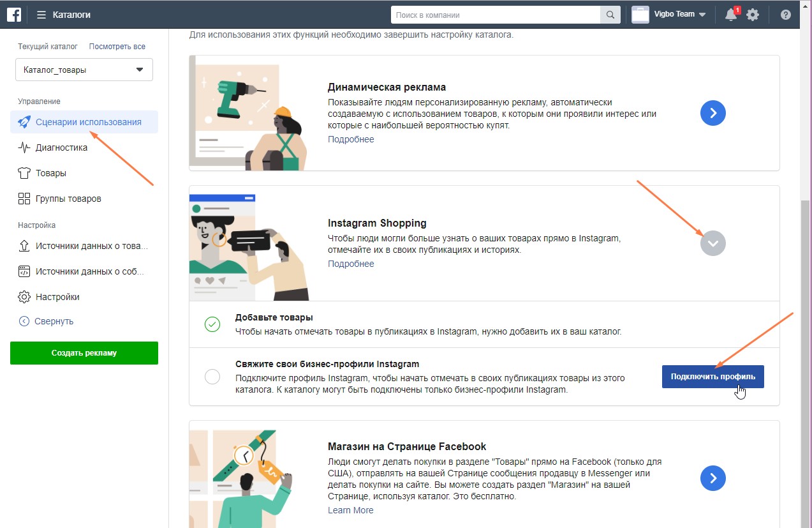
Task: Click the Подключить профиль button
Action: (713, 377)
